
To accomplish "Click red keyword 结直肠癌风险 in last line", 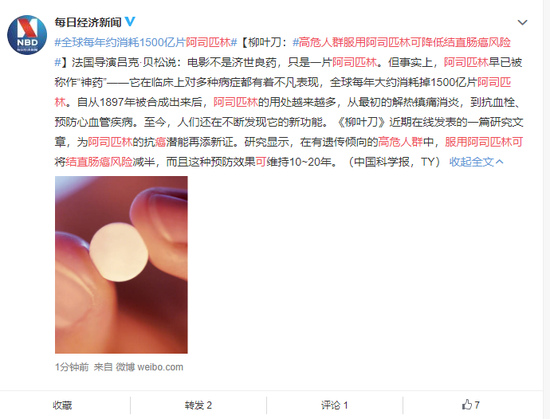I will pos(99,162).
